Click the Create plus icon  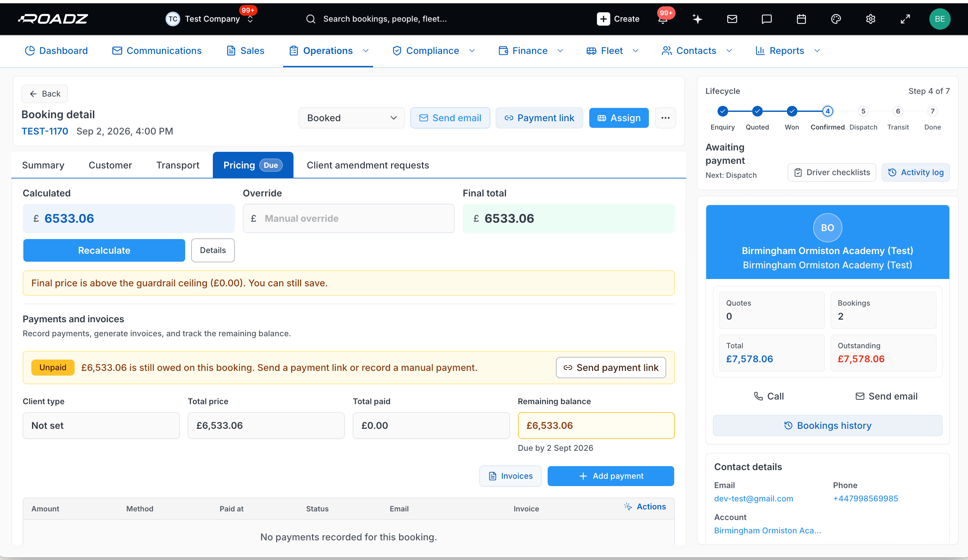(603, 19)
